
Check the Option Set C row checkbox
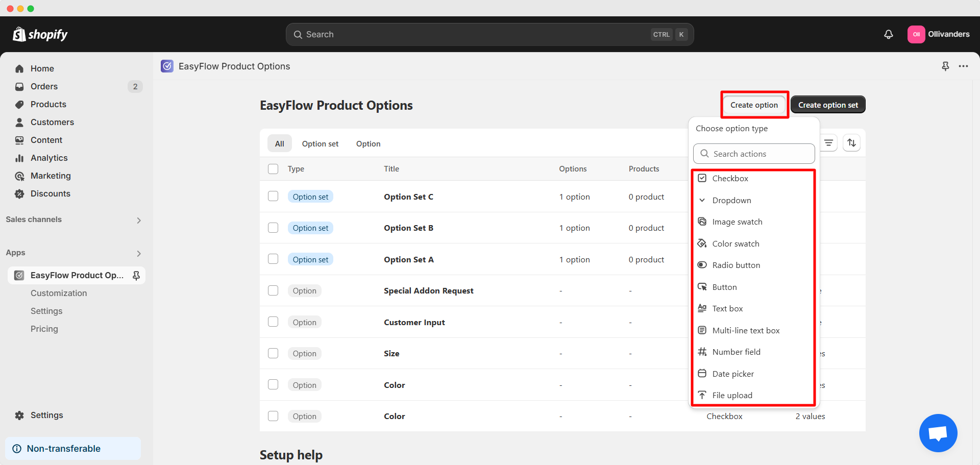(x=273, y=197)
